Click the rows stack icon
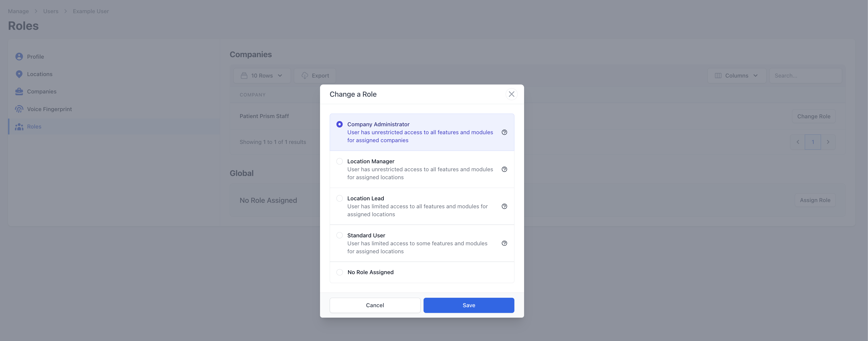Image resolution: width=868 pixels, height=341 pixels. 244,76
